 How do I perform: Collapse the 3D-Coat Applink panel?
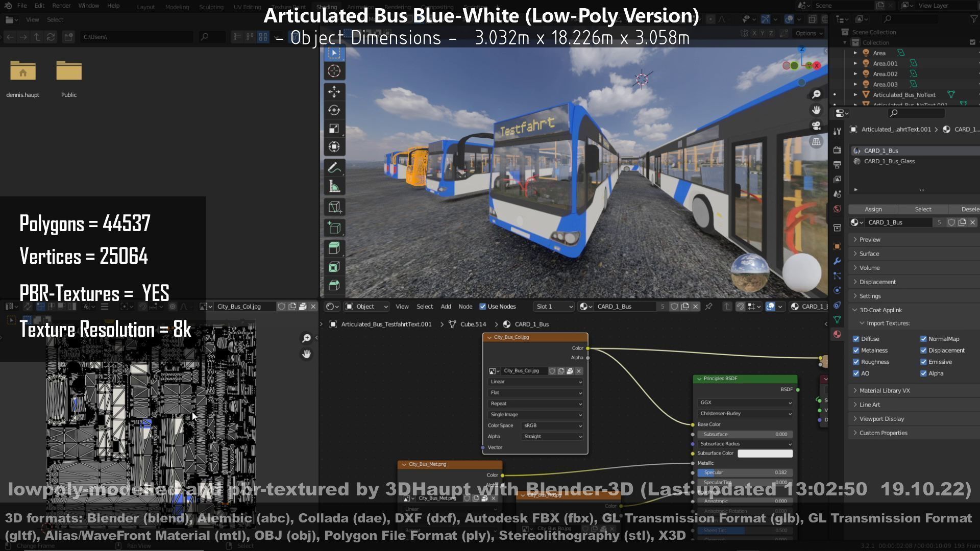(880, 310)
